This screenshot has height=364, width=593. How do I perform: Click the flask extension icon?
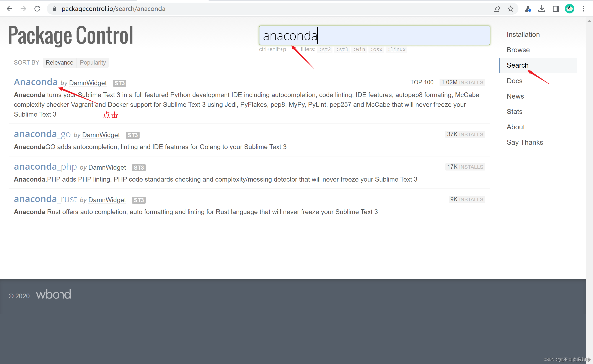click(x=528, y=9)
